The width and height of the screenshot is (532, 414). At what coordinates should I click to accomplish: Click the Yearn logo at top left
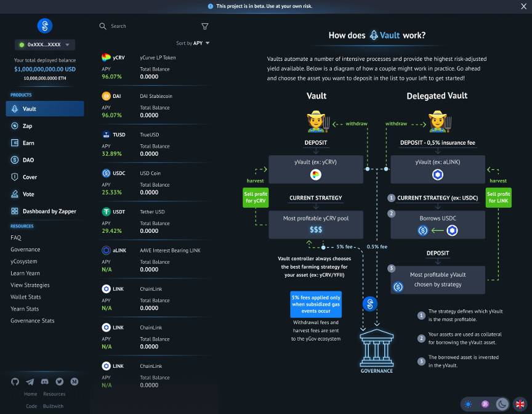tap(45, 25)
